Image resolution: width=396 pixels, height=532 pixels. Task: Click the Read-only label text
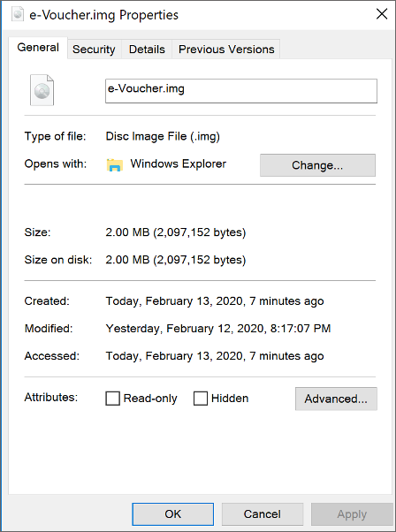coord(150,399)
